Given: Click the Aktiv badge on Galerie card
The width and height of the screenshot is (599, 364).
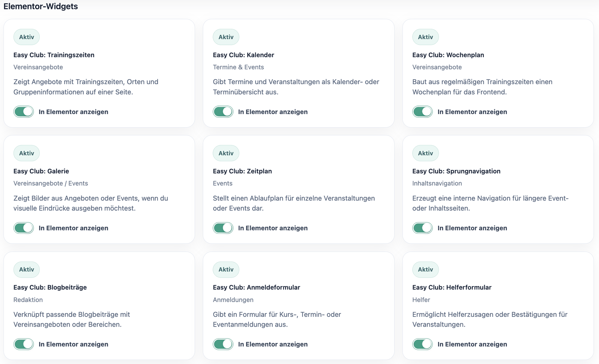Looking at the screenshot, I should coord(27,153).
